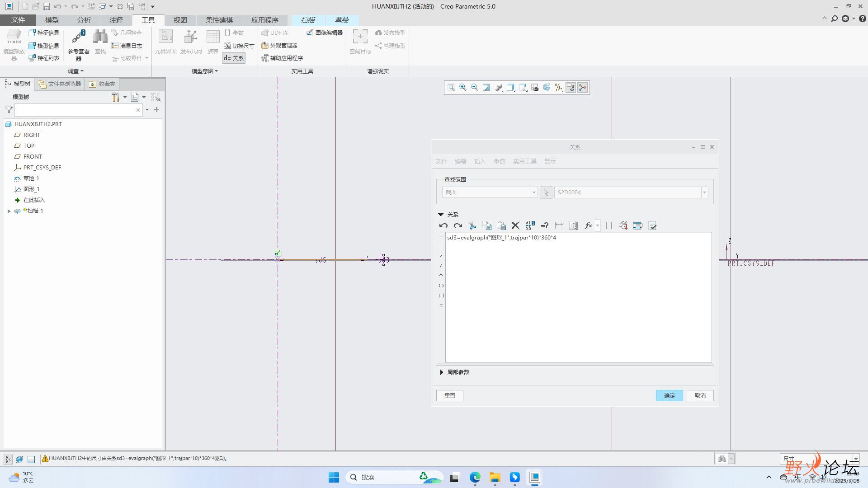Image resolution: width=868 pixels, height=488 pixels.
Task: Click the Cut scissors icon in Relations dialog
Action: [472, 225]
